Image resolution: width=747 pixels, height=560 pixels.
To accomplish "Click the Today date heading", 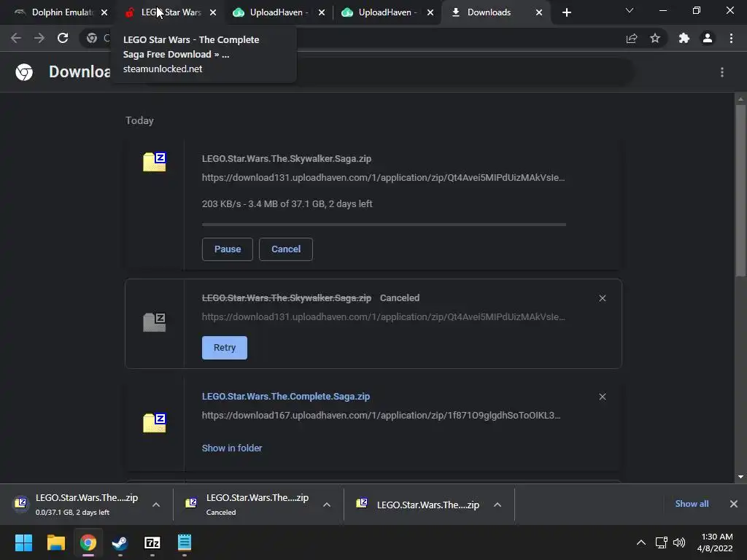I will (x=139, y=120).
